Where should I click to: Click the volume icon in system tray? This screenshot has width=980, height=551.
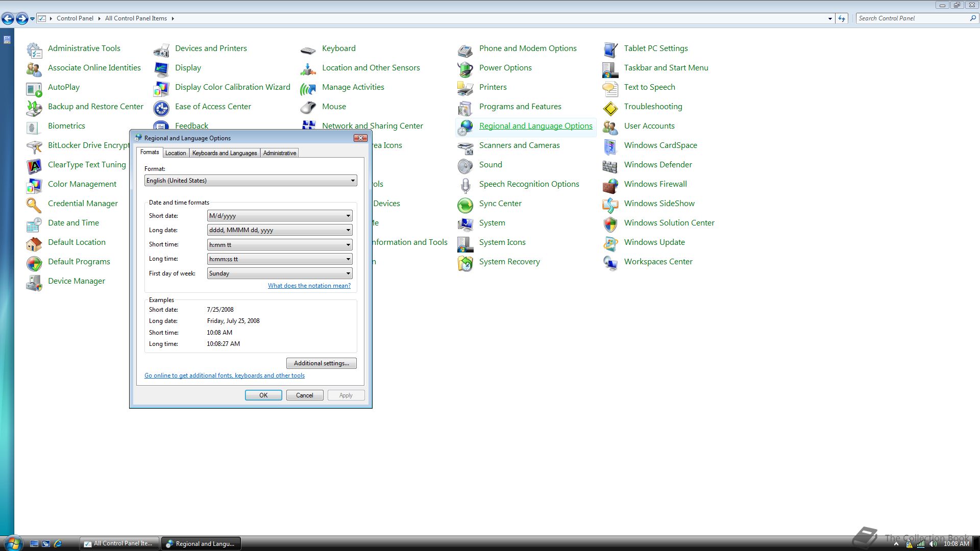click(933, 544)
